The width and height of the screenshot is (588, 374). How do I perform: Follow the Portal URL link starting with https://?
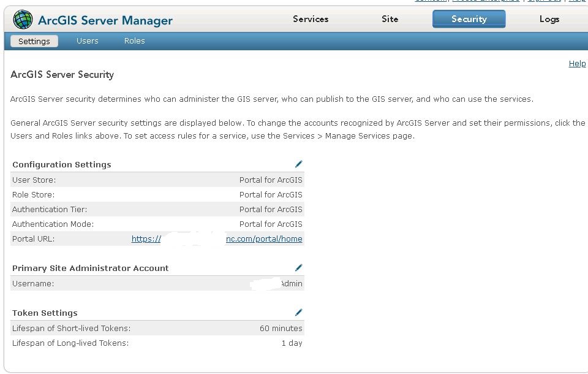146,239
